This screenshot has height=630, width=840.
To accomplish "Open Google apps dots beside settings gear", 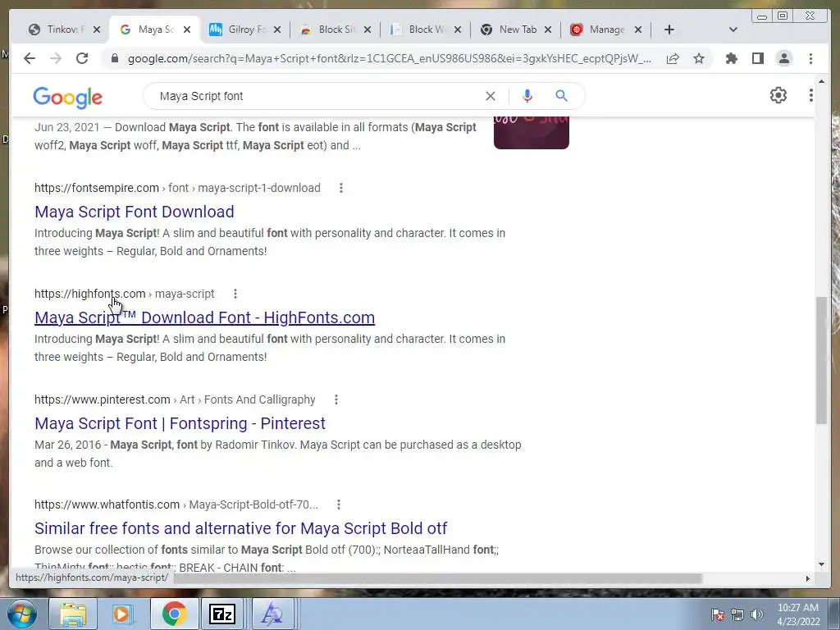I will 811,95.
